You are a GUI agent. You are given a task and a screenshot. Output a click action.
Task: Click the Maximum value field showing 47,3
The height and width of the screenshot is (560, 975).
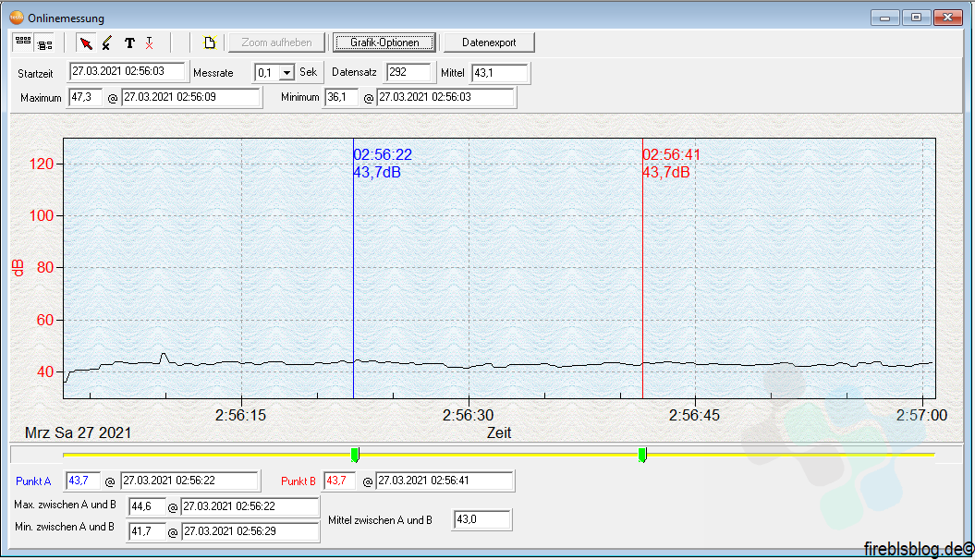click(86, 96)
